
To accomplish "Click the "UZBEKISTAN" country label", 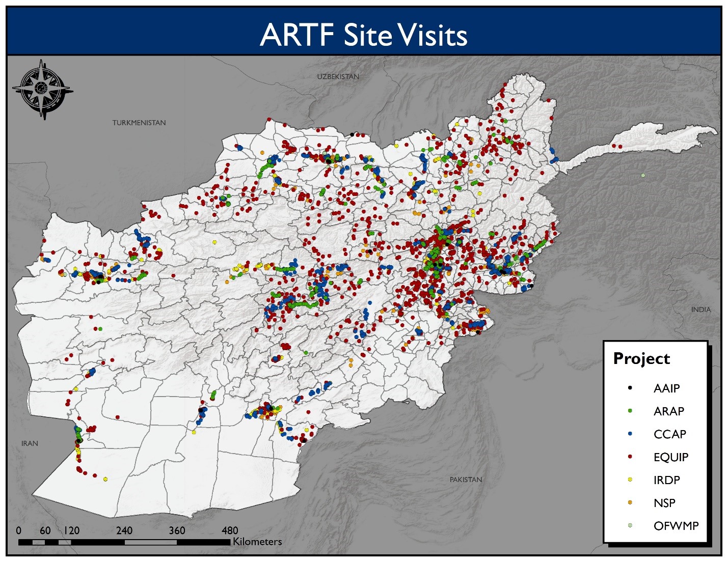I will (338, 76).
